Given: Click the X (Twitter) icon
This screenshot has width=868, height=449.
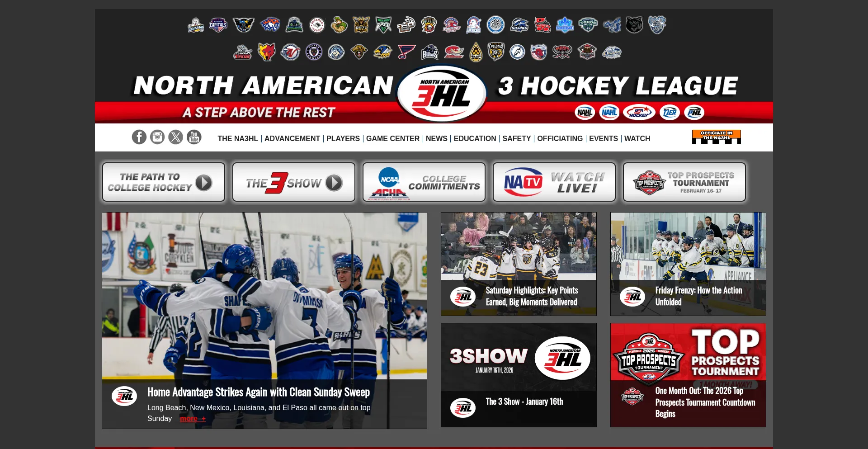Looking at the screenshot, I should pos(176,137).
